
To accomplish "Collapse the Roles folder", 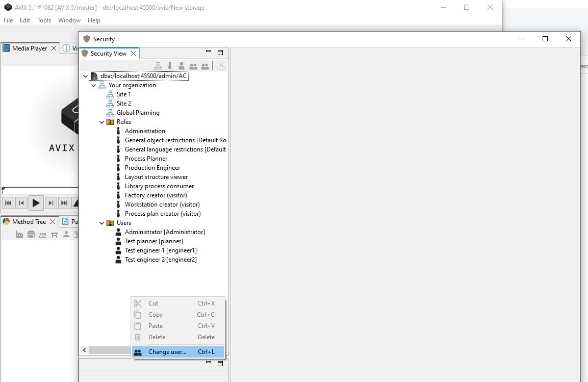I will pos(102,122).
